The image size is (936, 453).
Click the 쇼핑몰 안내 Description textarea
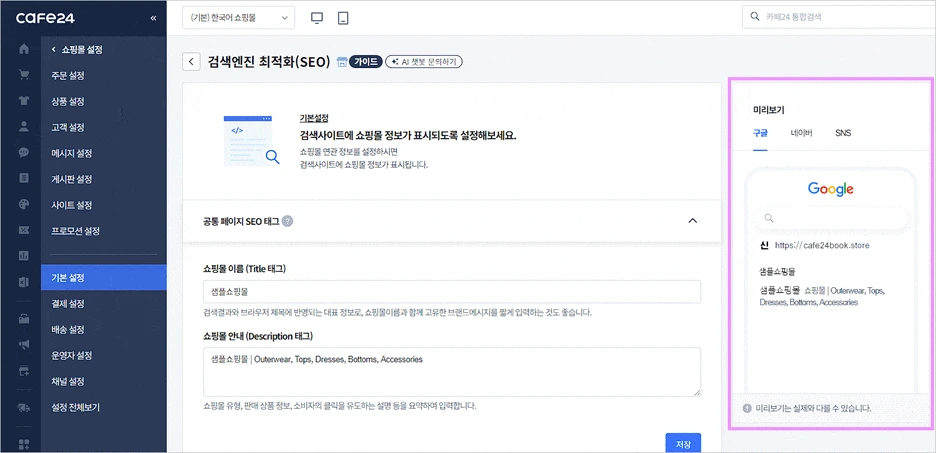[452, 372]
